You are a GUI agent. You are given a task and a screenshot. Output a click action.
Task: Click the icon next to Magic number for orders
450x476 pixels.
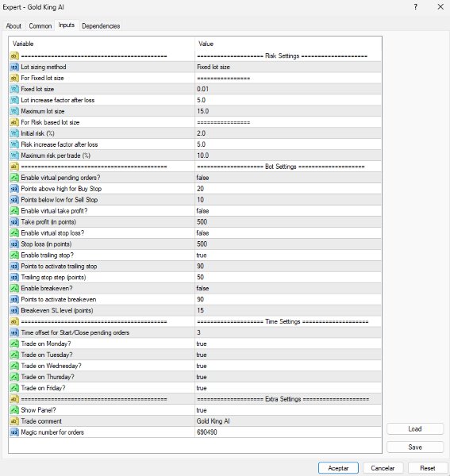click(14, 432)
